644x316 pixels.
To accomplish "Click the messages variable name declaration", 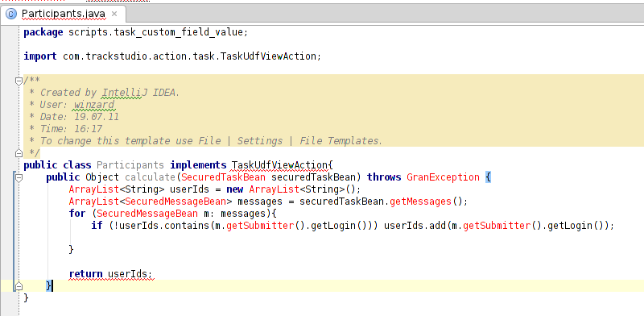I will pos(260,202).
